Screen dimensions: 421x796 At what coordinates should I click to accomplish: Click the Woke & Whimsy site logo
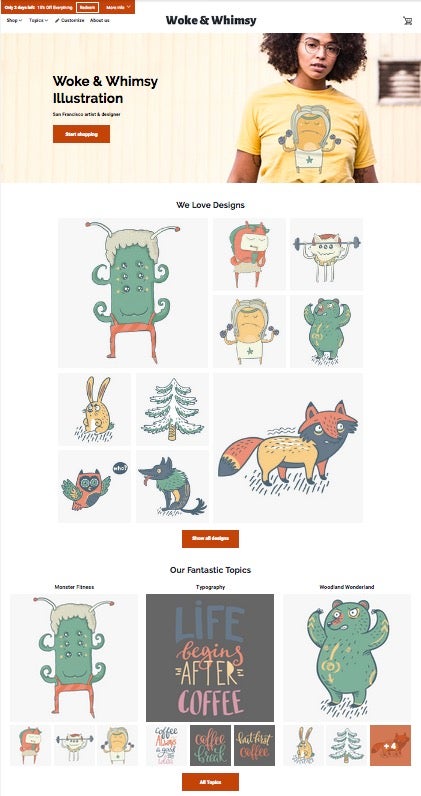(211, 20)
